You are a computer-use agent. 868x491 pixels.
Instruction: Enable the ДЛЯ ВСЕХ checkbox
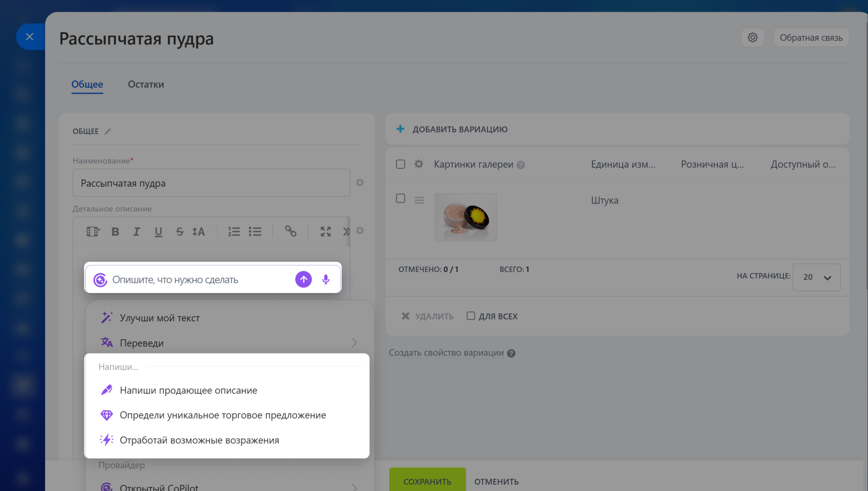click(x=471, y=316)
